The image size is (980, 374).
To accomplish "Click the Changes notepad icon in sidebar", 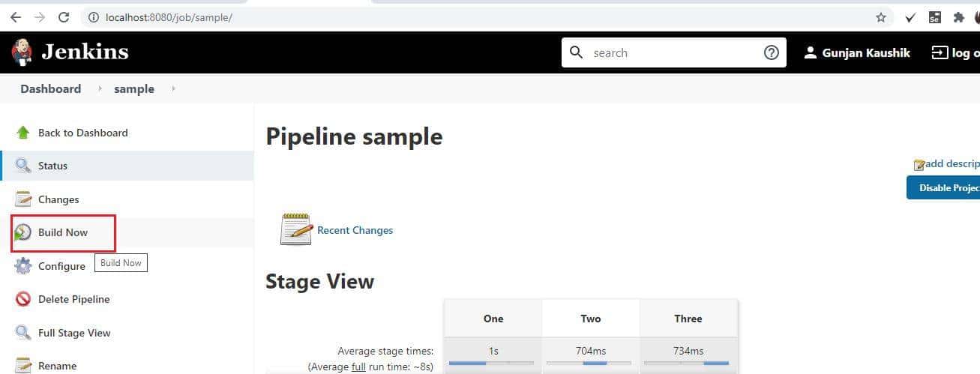I will 23,199.
